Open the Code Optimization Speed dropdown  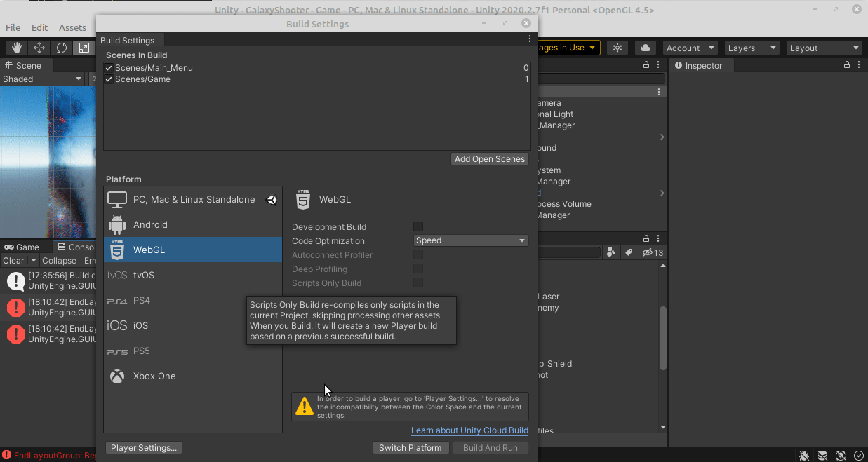pyautogui.click(x=471, y=240)
